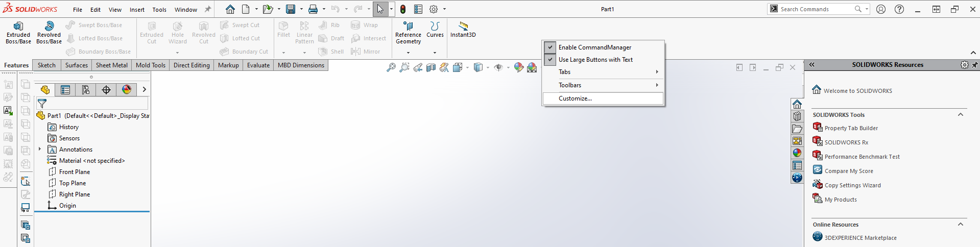Viewport: 980px width, 247px height.
Task: Open the Reference Geometry tool
Action: (408, 33)
